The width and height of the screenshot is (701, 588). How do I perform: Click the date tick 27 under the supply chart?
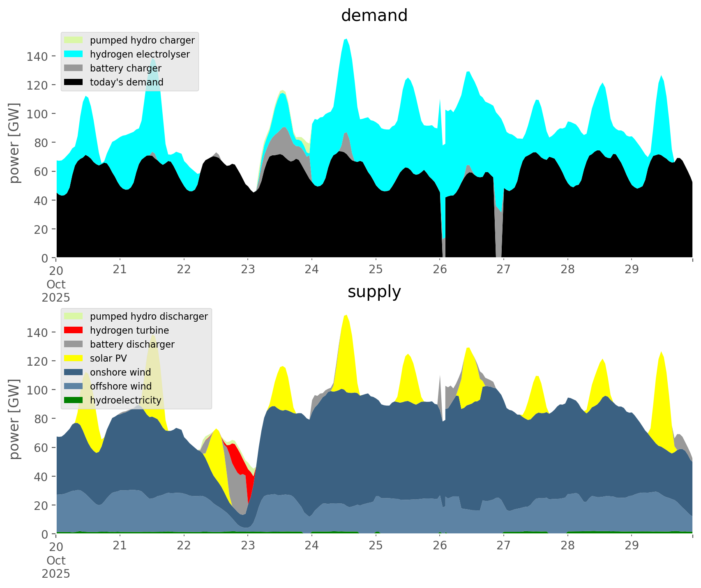point(503,546)
